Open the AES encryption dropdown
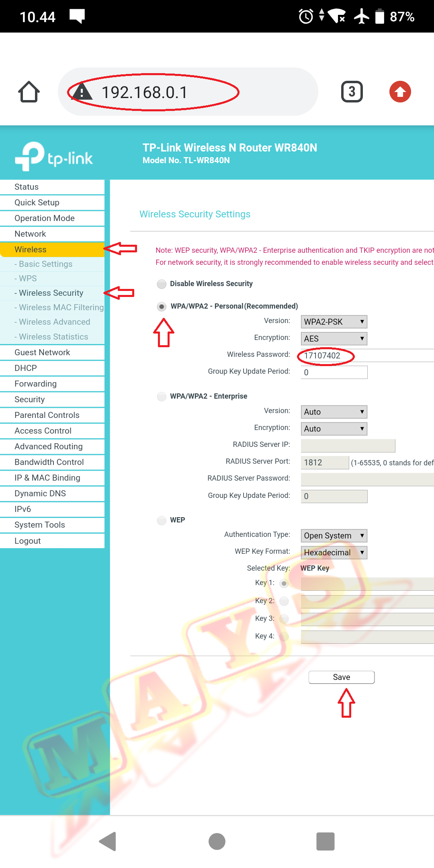 click(x=334, y=339)
